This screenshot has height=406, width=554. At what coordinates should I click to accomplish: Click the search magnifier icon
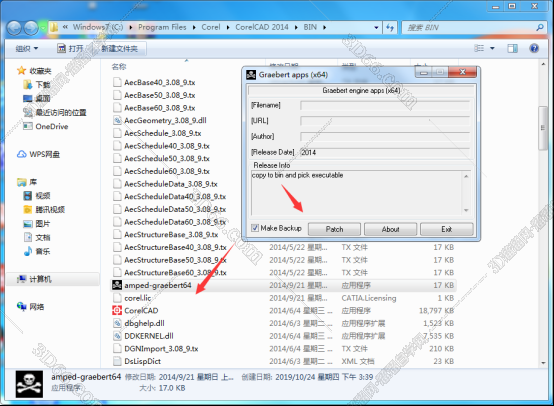click(x=540, y=27)
